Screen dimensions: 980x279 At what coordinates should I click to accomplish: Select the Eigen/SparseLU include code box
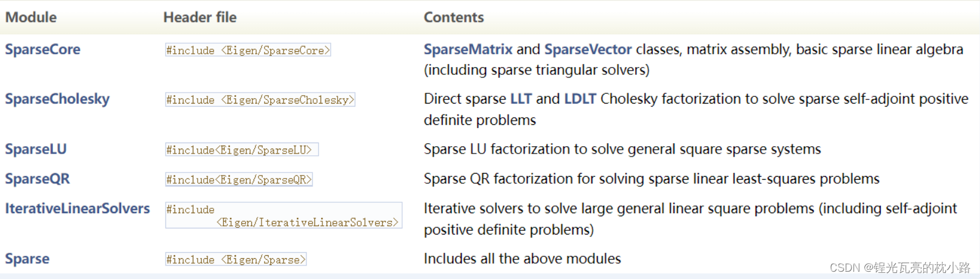point(242,149)
